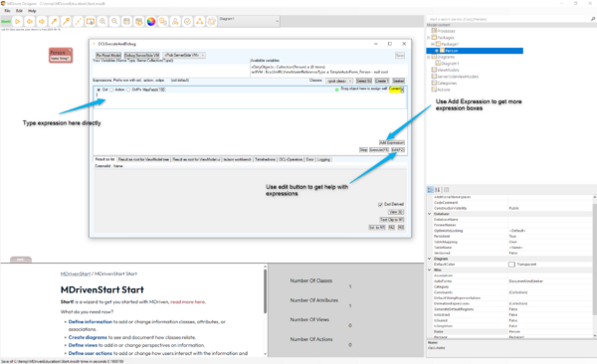Select the Action radio button
Viewport: 597px width, 364px height.
click(x=111, y=90)
